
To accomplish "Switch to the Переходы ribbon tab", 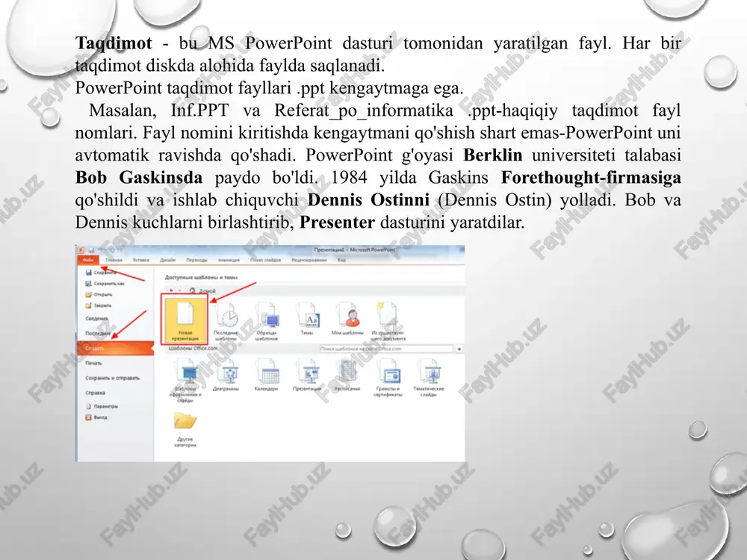I will tap(196, 260).
